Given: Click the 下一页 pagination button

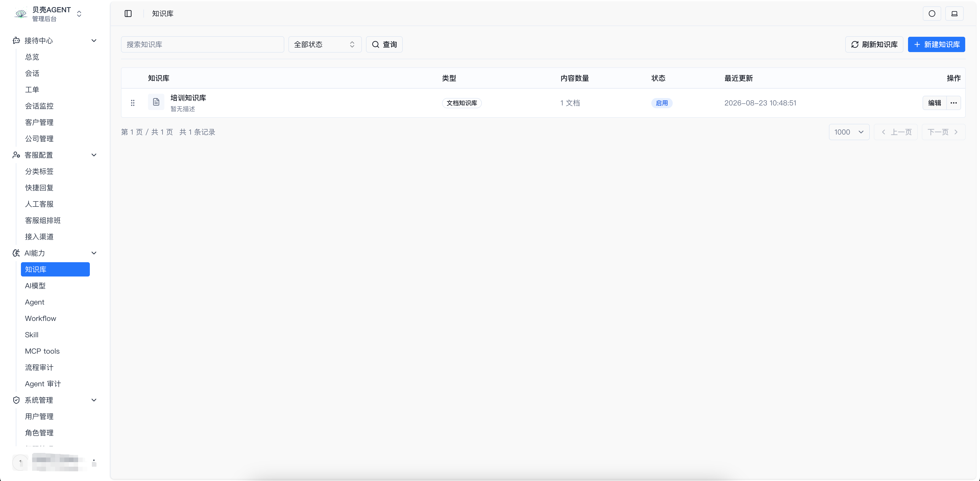Looking at the screenshot, I should pos(944,132).
